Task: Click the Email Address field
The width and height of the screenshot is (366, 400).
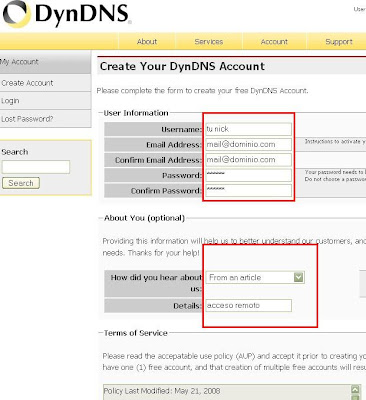Action: [x=248, y=144]
